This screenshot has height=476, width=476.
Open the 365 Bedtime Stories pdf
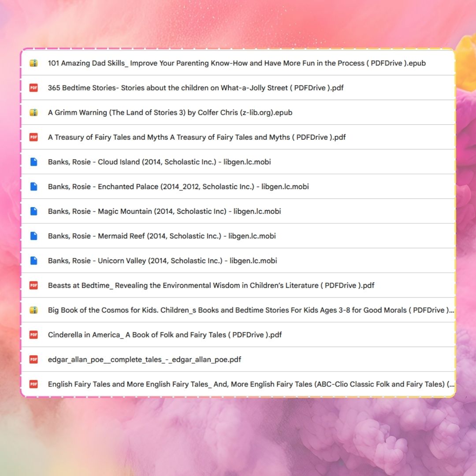(x=196, y=88)
